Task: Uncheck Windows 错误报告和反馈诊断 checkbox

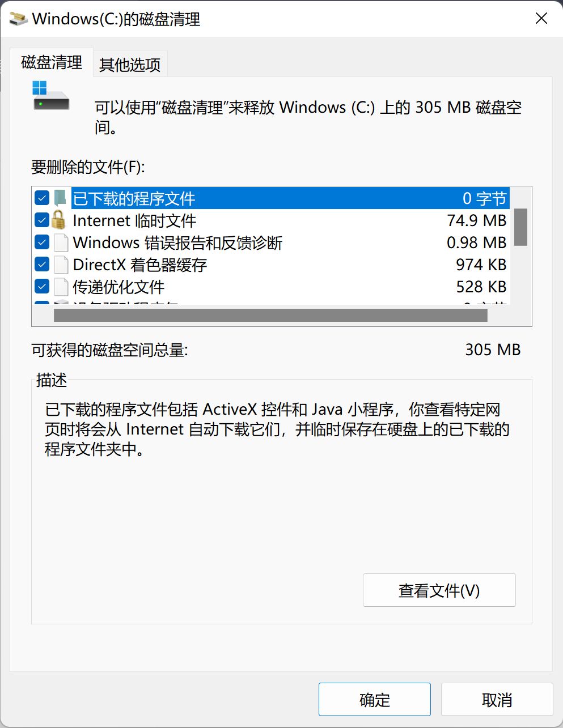Action: [x=42, y=242]
